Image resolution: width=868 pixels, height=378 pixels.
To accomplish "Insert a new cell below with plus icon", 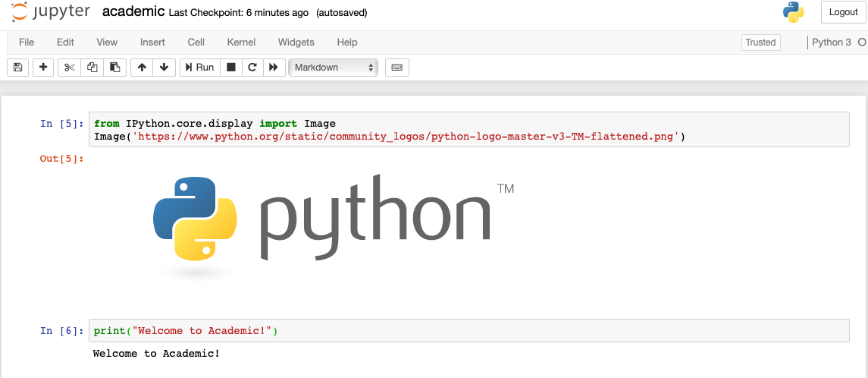I will tap(43, 68).
